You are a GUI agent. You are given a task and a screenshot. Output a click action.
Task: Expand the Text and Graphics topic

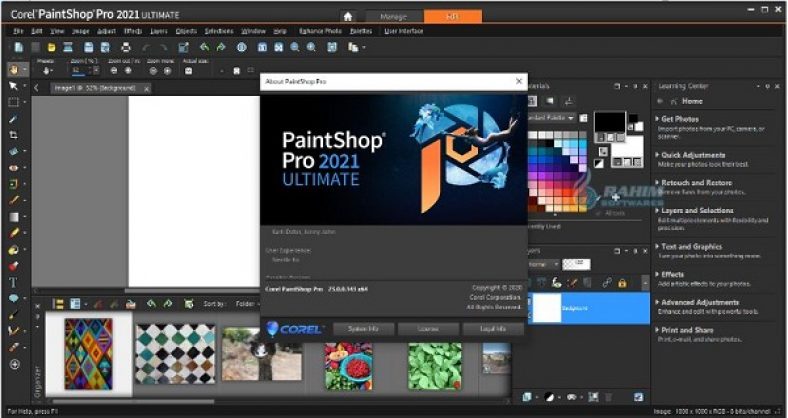pyautogui.click(x=691, y=247)
